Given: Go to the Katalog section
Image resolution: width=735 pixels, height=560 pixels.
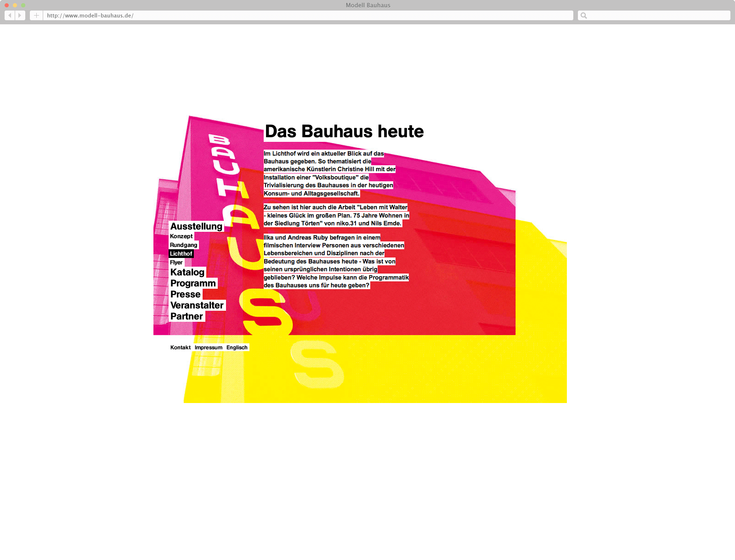Looking at the screenshot, I should click(x=187, y=272).
